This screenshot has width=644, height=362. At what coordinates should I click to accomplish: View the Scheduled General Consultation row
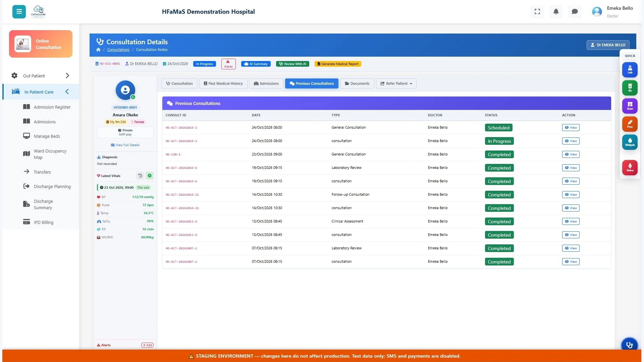click(571, 127)
